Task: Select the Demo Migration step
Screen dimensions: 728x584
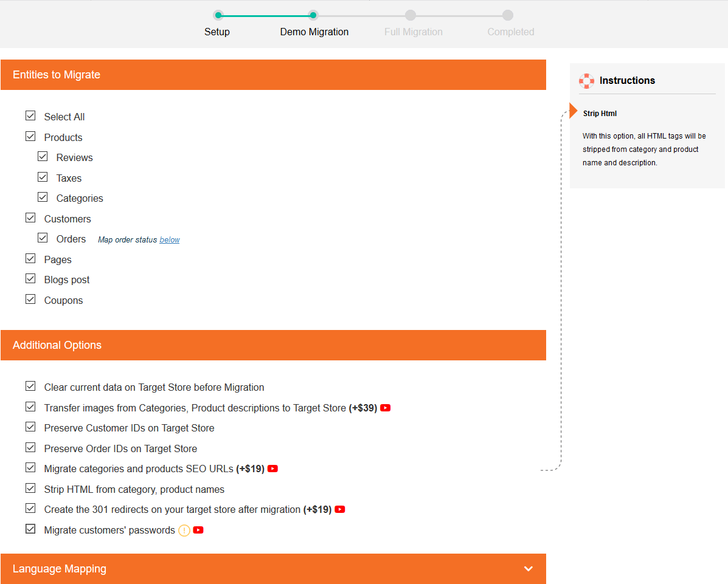Action: point(314,32)
